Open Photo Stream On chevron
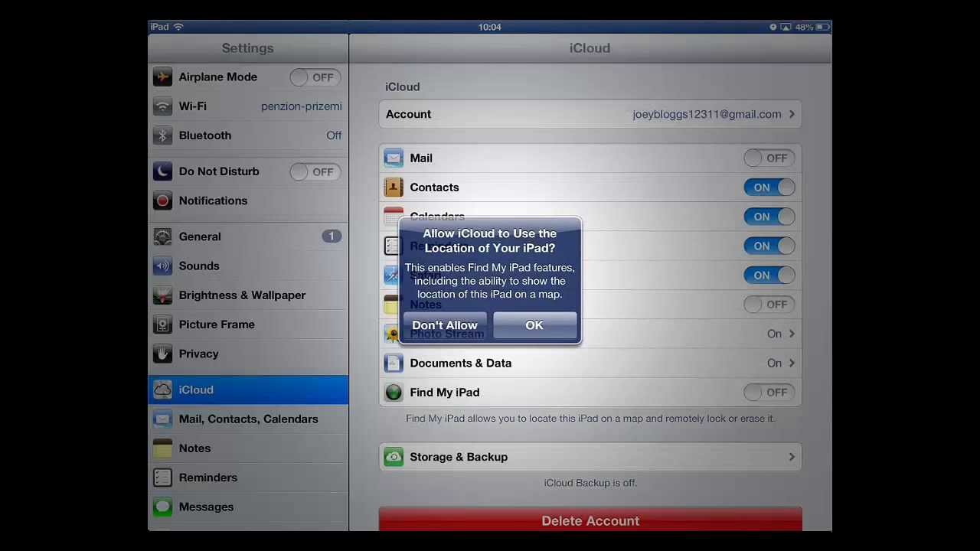The image size is (980, 551). click(792, 334)
